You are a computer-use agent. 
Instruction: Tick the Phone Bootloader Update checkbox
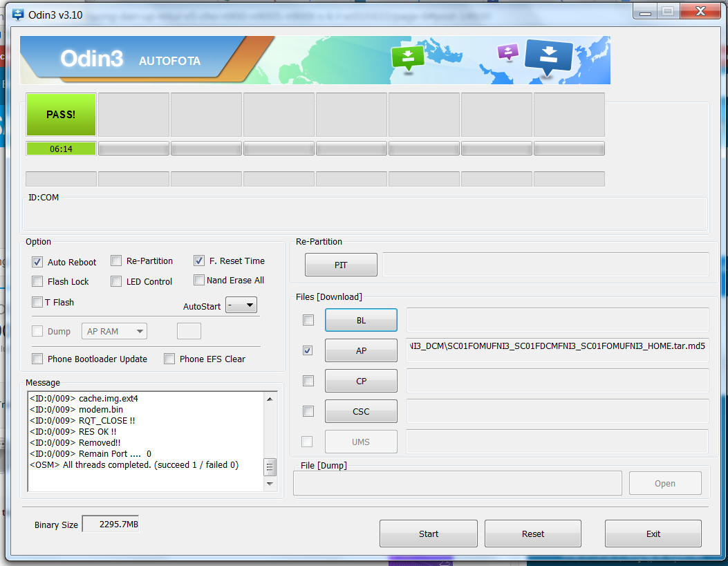pyautogui.click(x=37, y=359)
